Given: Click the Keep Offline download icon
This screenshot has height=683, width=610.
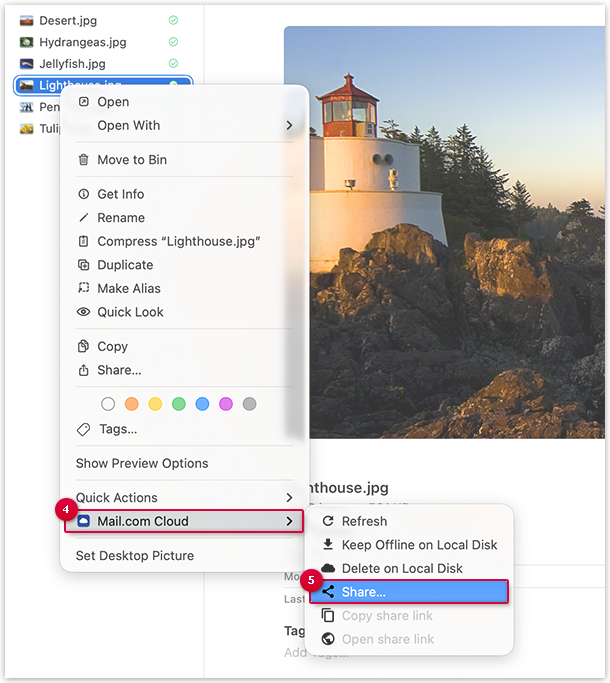Looking at the screenshot, I should tap(327, 545).
